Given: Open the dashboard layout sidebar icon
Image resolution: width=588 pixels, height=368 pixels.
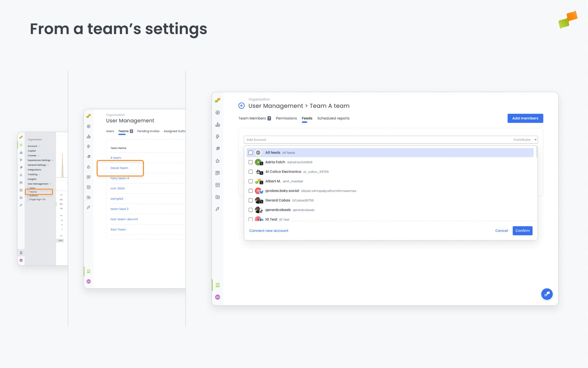Looking at the screenshot, I should pos(217,173).
